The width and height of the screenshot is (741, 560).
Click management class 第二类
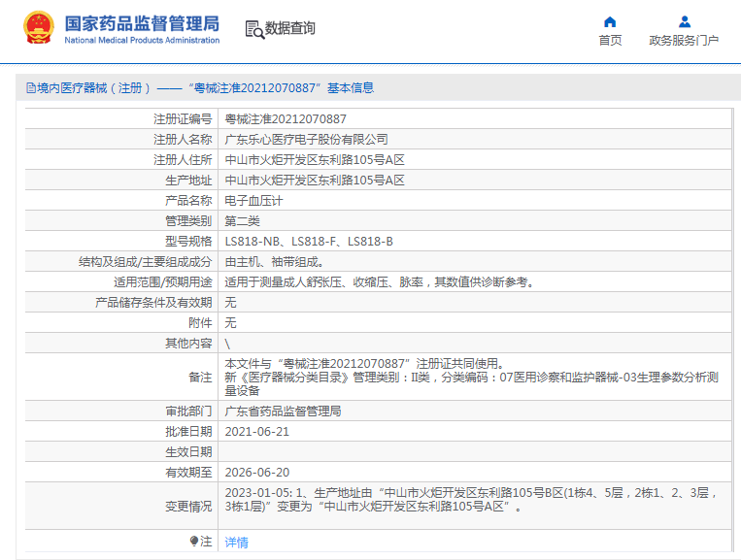[x=242, y=221]
